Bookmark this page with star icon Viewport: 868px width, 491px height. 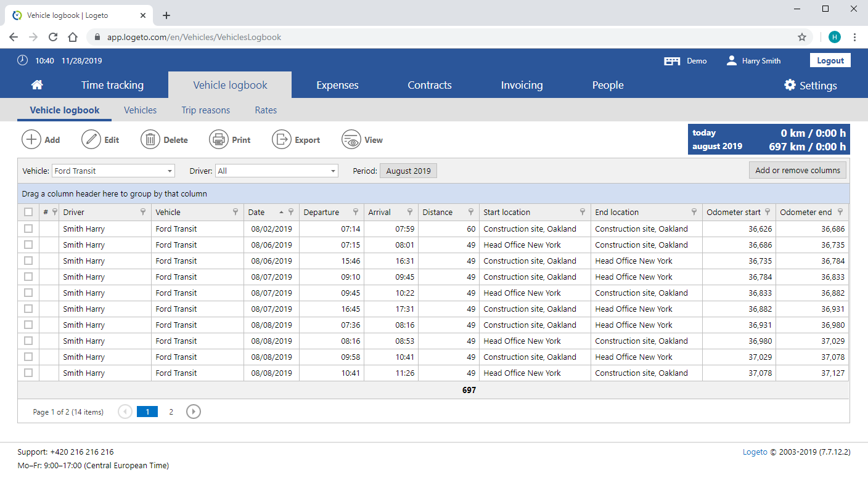tap(802, 37)
